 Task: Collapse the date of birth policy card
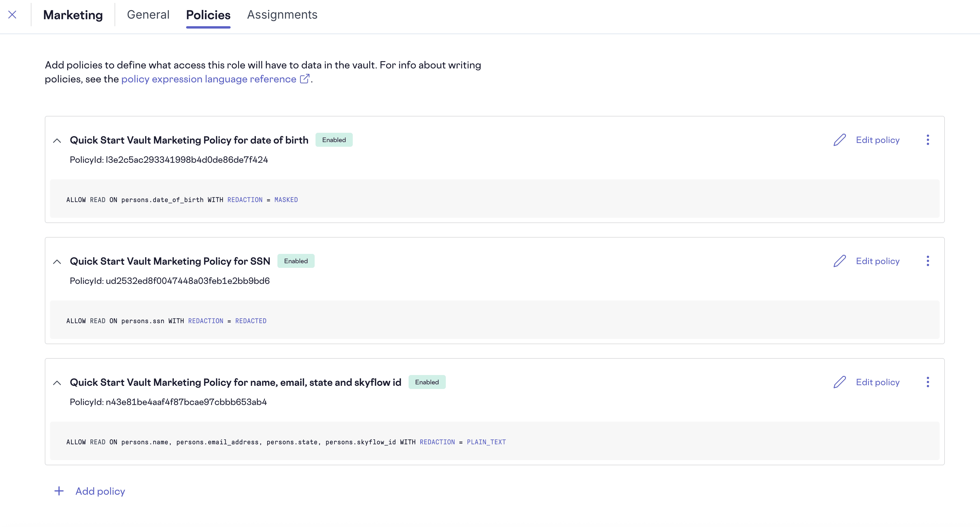(58, 141)
